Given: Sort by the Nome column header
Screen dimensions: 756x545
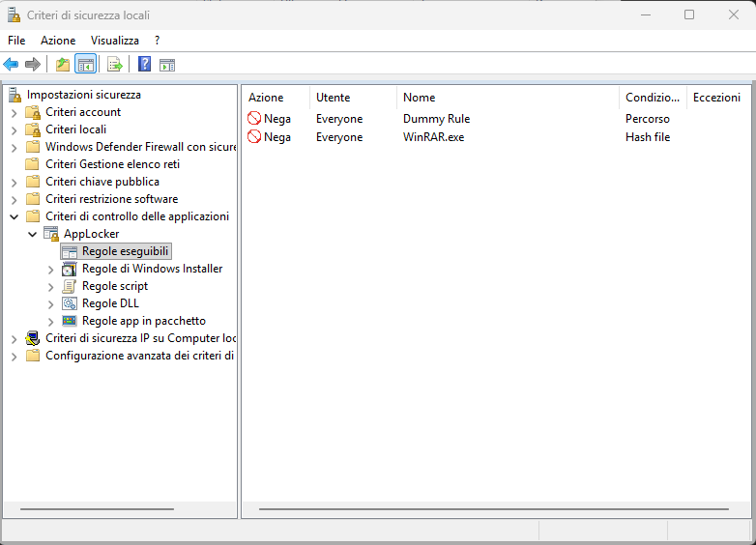Looking at the screenshot, I should click(x=508, y=98).
